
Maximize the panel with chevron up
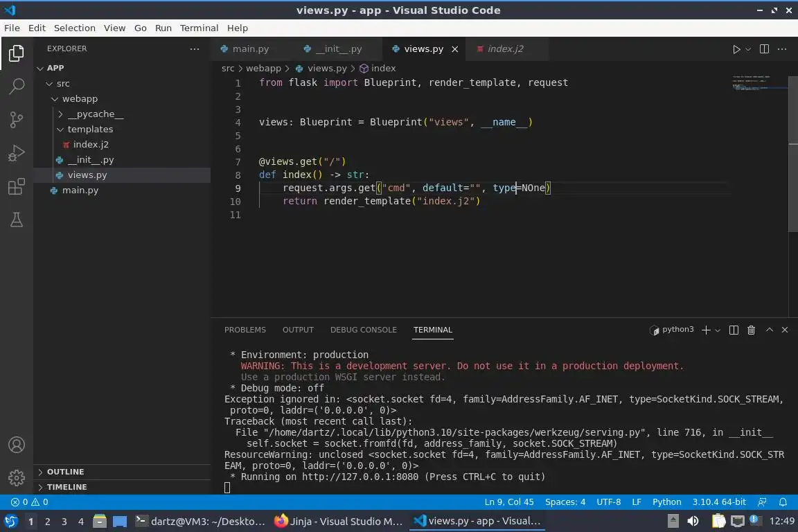tap(770, 330)
